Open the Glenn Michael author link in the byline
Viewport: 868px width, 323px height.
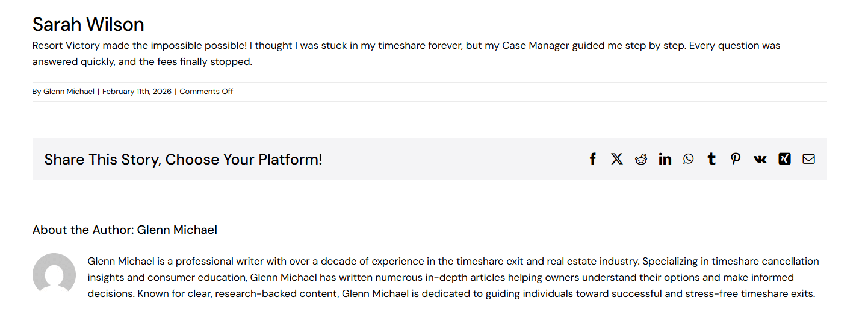(x=69, y=92)
